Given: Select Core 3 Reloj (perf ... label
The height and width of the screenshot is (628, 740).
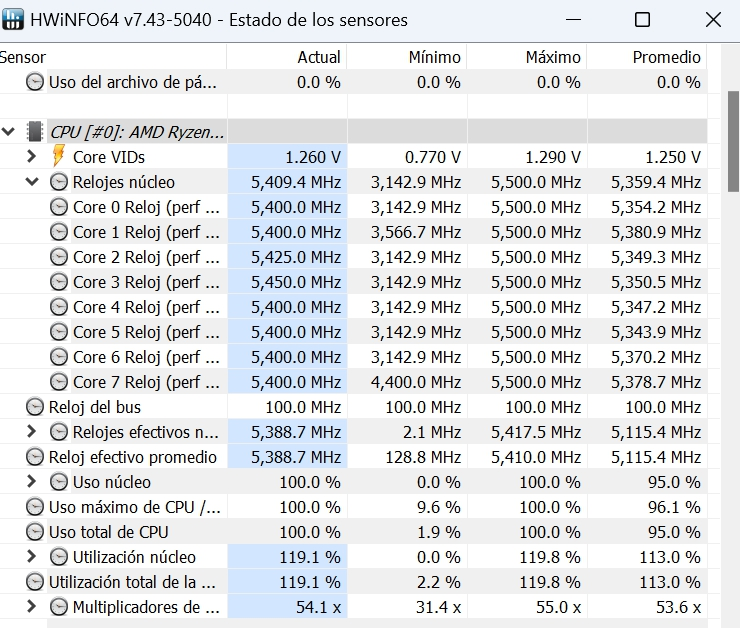Looking at the screenshot, I should [146, 282].
